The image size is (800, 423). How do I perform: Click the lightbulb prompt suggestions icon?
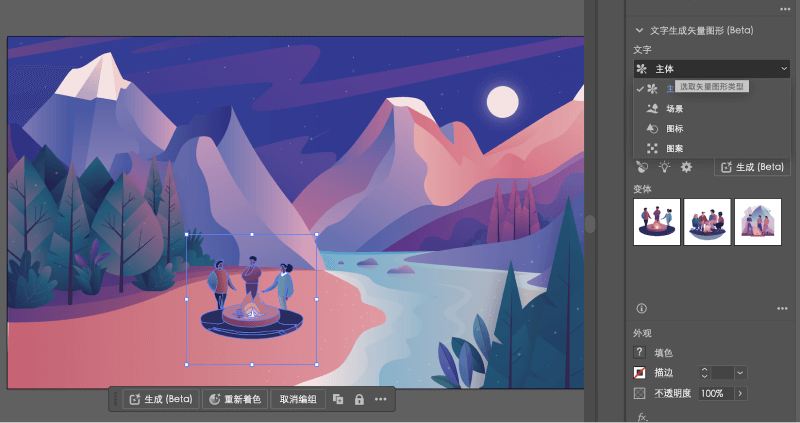point(664,167)
